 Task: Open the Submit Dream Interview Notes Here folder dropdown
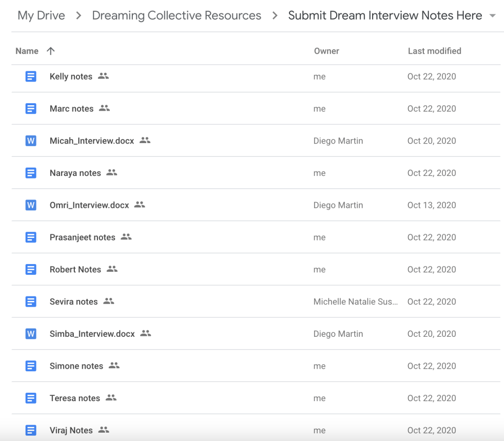pos(492,16)
